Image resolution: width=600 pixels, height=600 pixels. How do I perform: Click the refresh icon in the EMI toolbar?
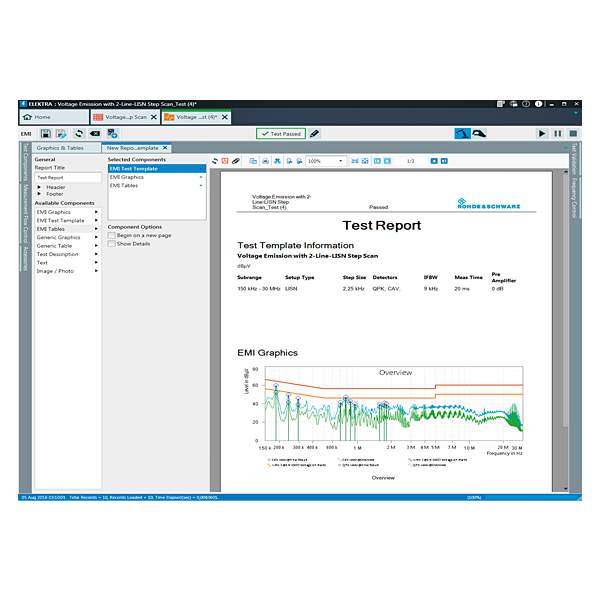tap(78, 133)
